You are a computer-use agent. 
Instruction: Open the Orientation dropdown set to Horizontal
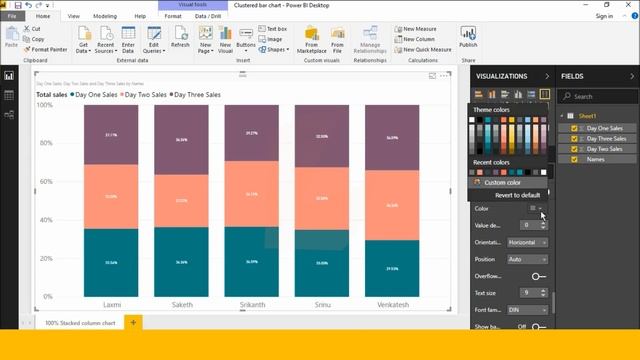click(527, 242)
